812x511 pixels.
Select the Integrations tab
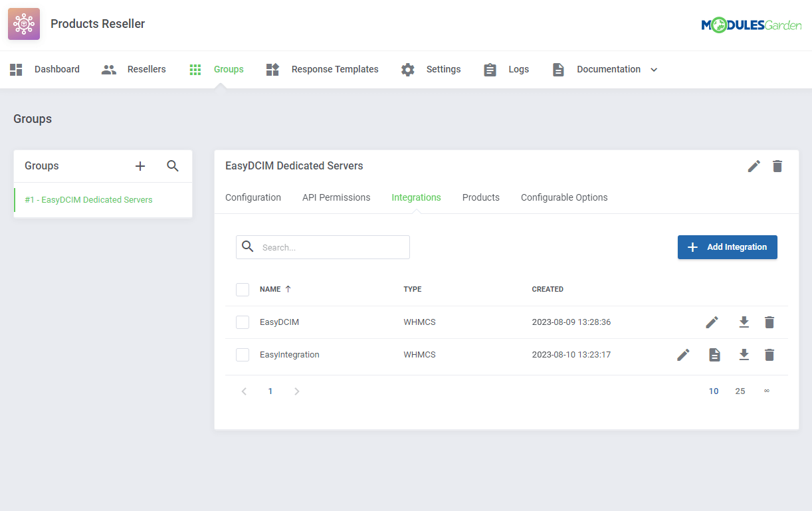click(x=417, y=197)
